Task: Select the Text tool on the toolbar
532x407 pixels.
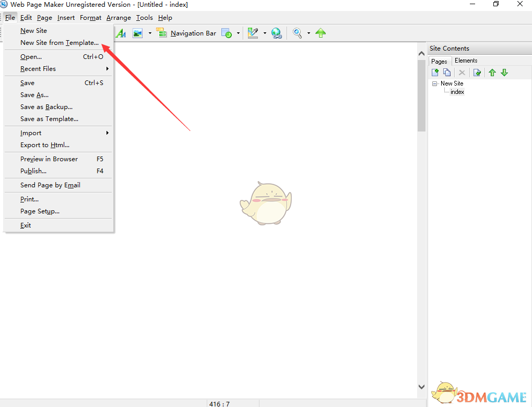Action: click(121, 33)
